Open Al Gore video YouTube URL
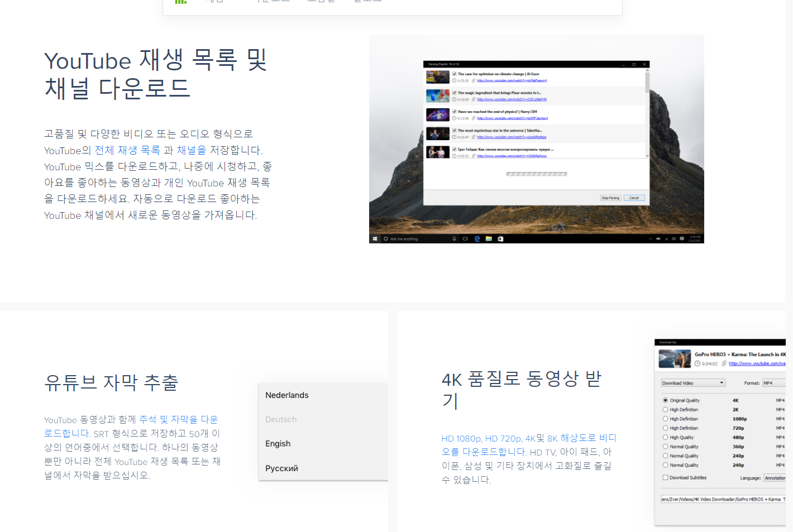The image size is (793, 532). (x=512, y=81)
